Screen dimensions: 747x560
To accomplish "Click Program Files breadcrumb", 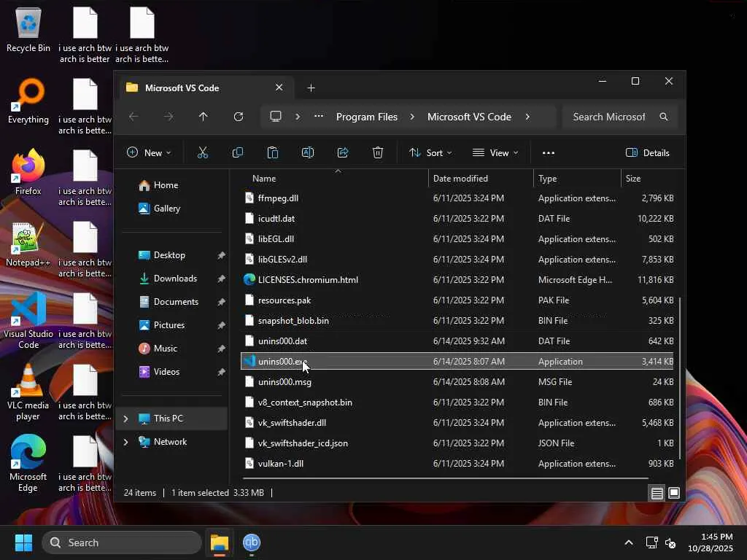I will [x=366, y=117].
